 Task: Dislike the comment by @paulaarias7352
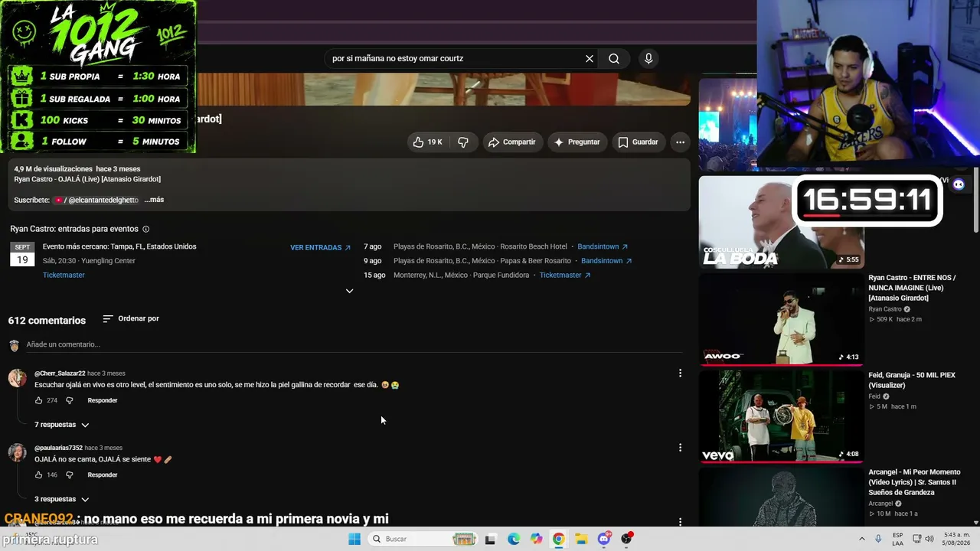point(69,474)
